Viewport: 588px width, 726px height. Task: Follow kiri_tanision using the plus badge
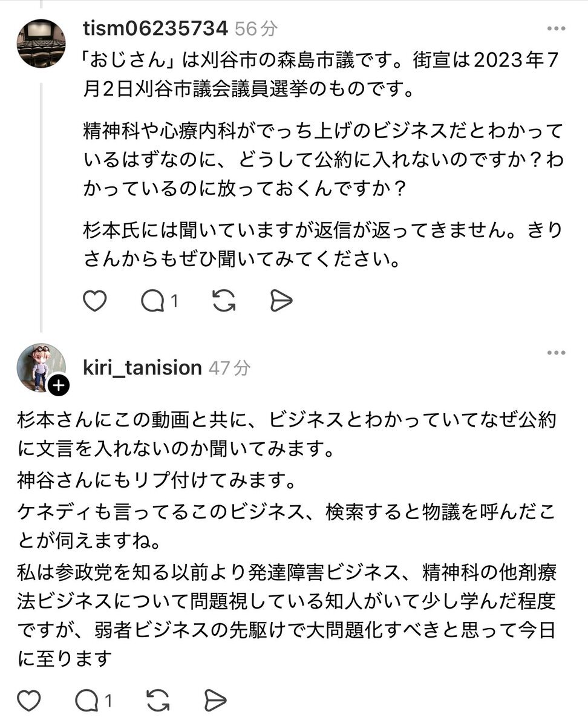pos(58,385)
